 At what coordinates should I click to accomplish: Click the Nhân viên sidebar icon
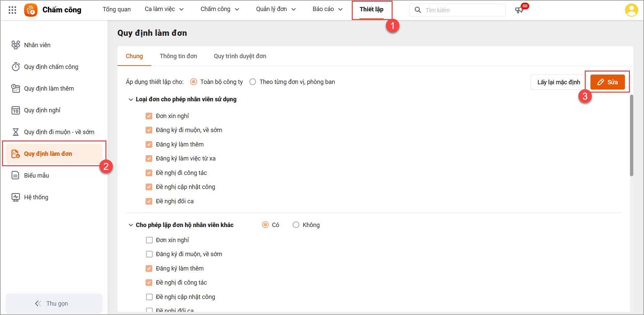click(15, 45)
